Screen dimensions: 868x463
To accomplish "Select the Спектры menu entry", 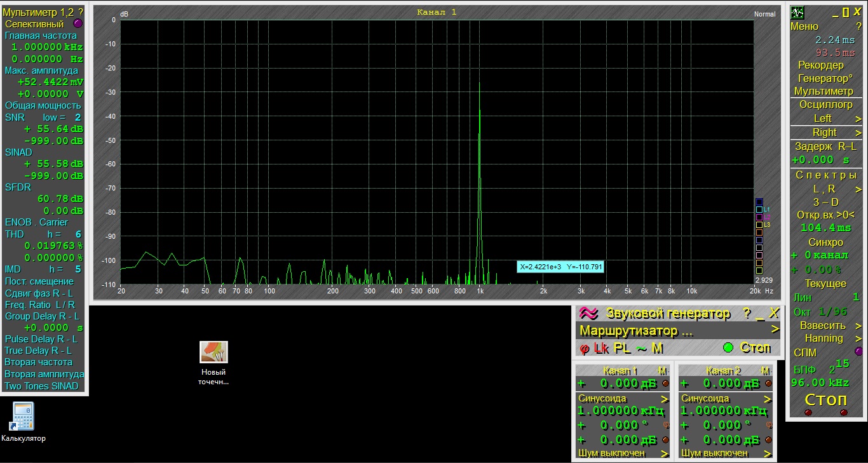I will point(826,175).
